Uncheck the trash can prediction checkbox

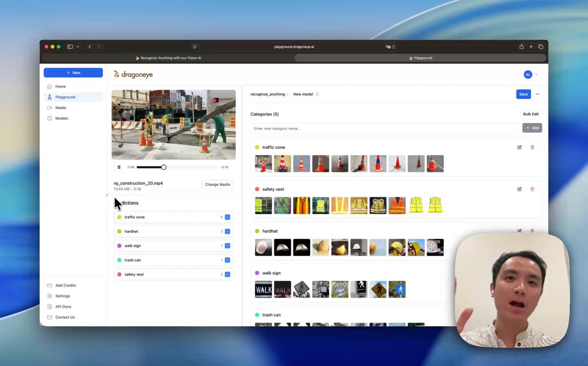(x=227, y=260)
